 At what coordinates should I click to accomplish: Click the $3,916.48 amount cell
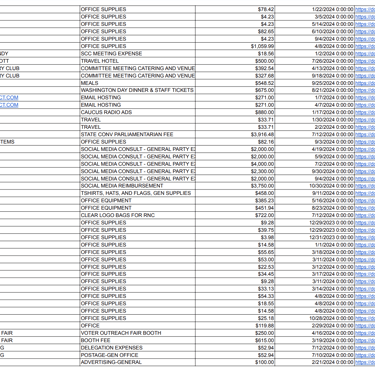235,134
